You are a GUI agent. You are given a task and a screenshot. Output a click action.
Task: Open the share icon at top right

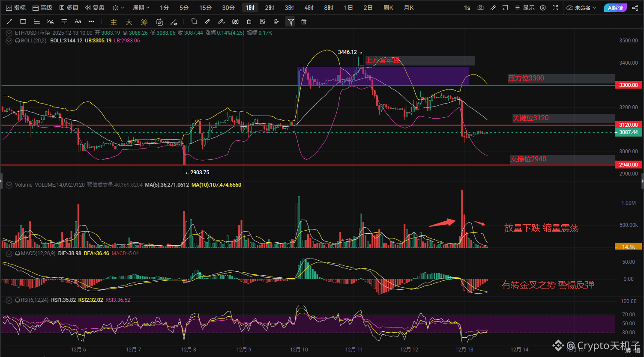point(635,8)
